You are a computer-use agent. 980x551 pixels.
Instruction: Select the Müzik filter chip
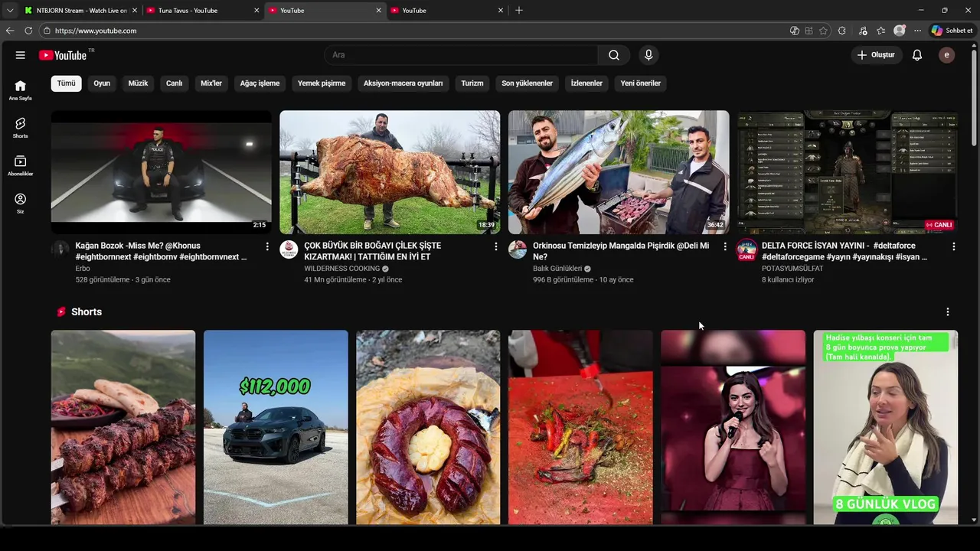point(139,83)
